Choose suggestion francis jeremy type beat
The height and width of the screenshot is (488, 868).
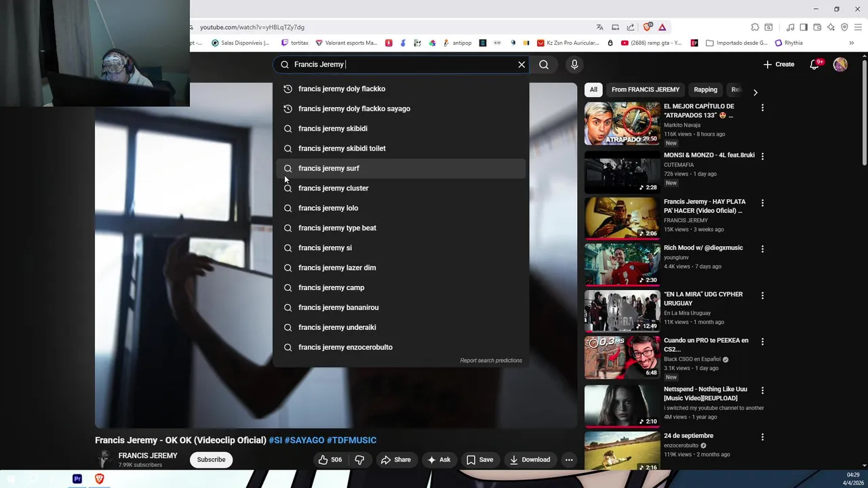click(401, 228)
